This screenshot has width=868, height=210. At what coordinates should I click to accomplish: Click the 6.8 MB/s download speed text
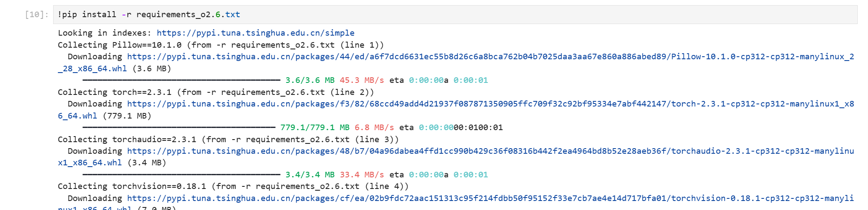tap(374, 128)
